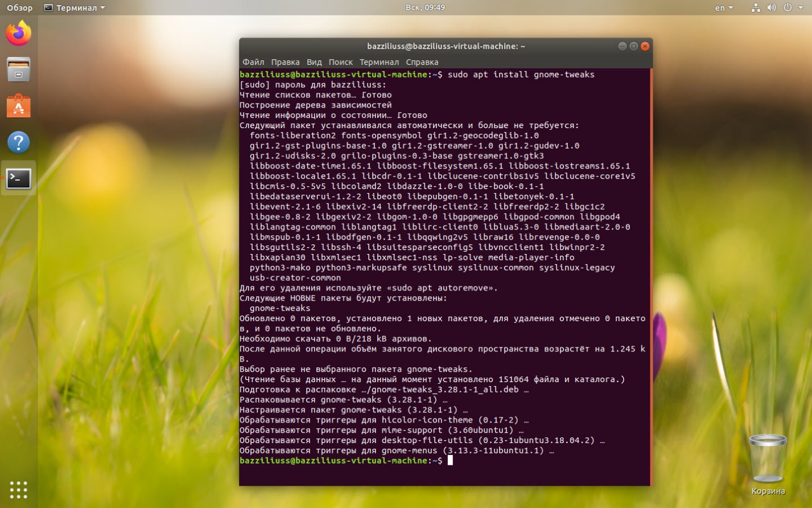
Task: Open the Справка menu
Action: pyautogui.click(x=422, y=62)
